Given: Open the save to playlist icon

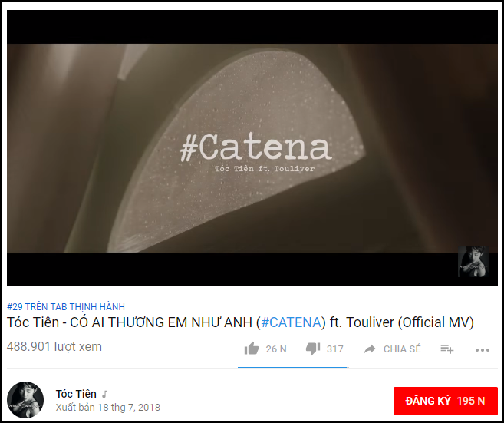Looking at the screenshot, I should (x=446, y=349).
